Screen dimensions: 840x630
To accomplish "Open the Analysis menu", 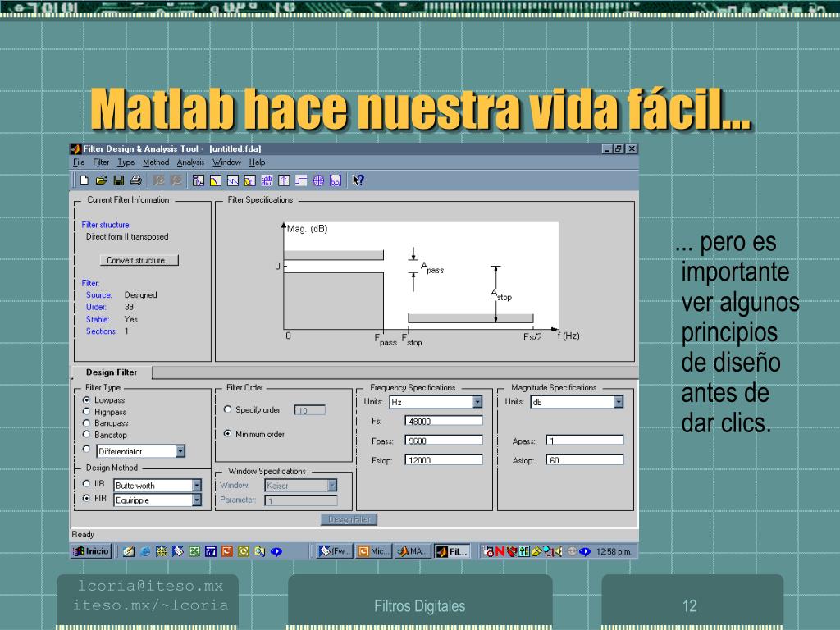I will 190,162.
